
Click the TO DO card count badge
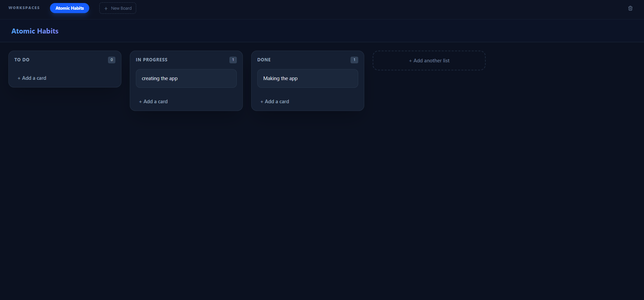click(112, 60)
